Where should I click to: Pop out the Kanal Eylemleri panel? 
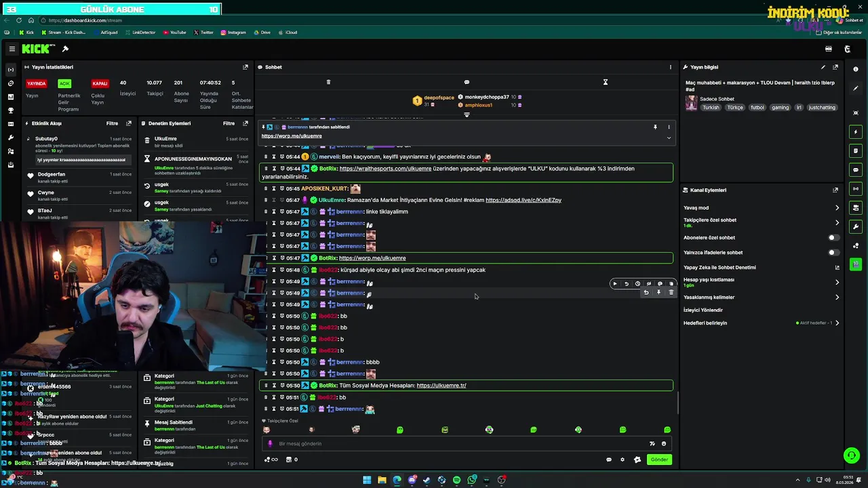[835, 190]
